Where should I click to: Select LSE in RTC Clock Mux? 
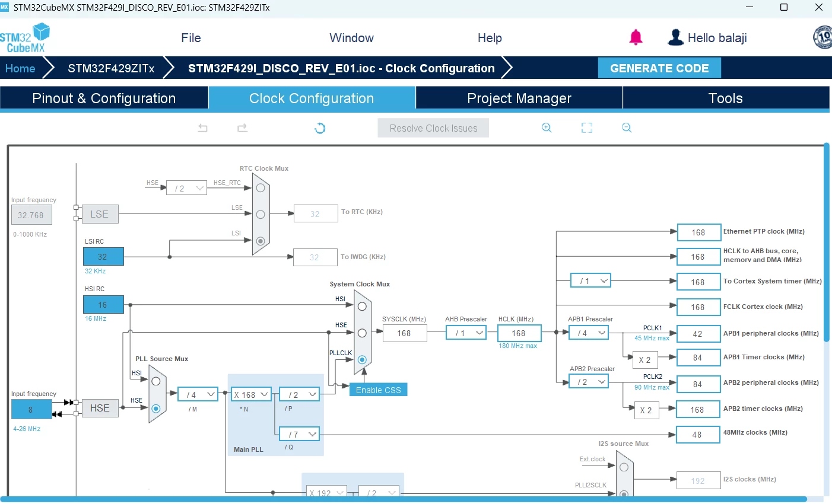coord(261,215)
